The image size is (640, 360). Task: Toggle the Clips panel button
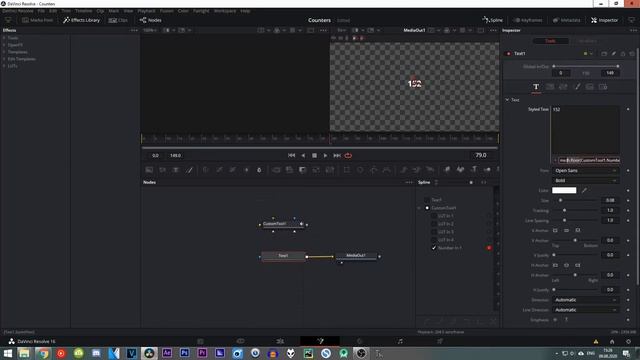point(118,20)
